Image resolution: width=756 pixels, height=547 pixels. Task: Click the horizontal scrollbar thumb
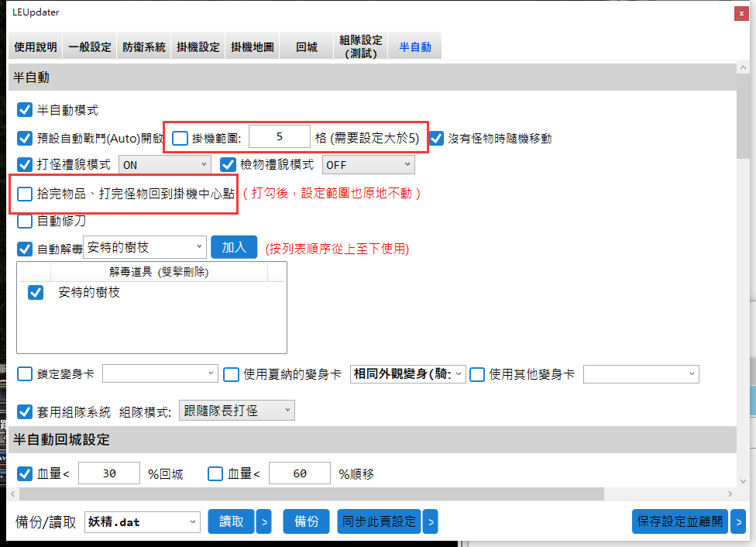click(312, 494)
